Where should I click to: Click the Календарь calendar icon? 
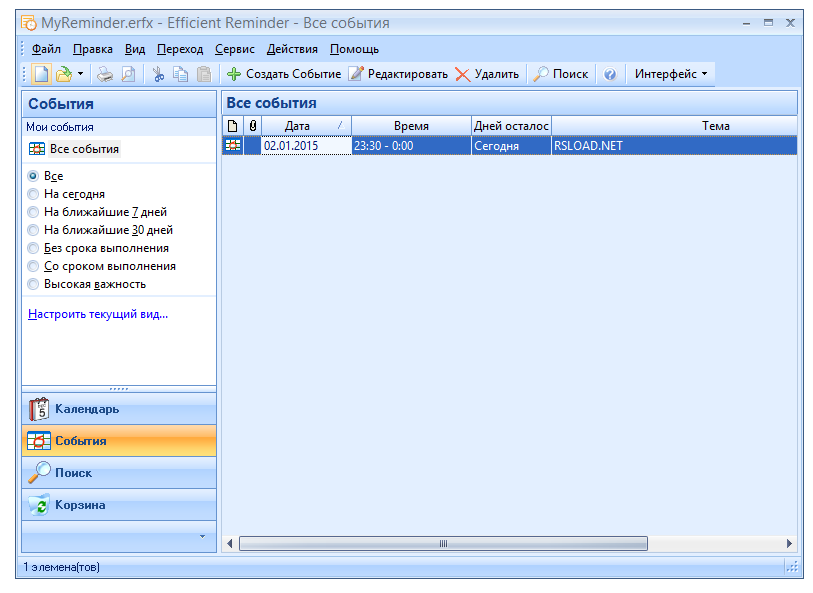(x=39, y=410)
